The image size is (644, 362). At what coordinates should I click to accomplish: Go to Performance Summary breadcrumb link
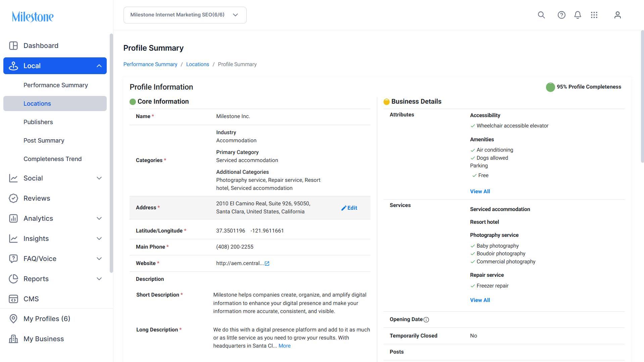coord(150,64)
